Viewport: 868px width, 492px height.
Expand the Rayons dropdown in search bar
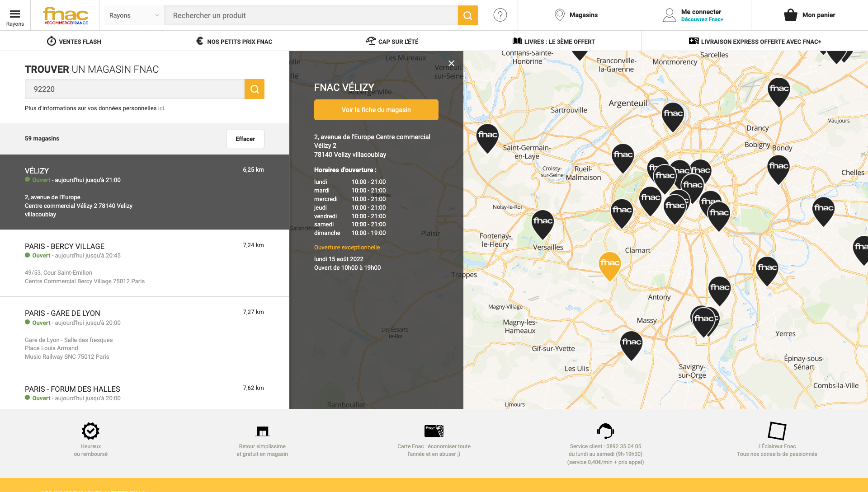coord(134,15)
